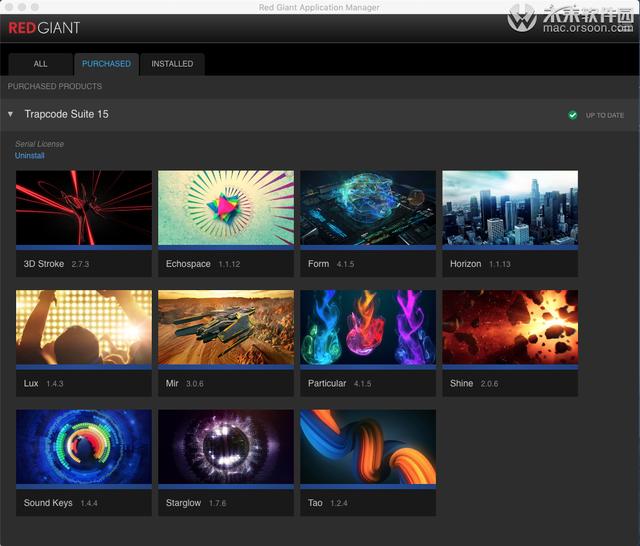Click the Red Giant Application Manager window title
Viewport: 640px width, 546px height.
pyautogui.click(x=319, y=7)
